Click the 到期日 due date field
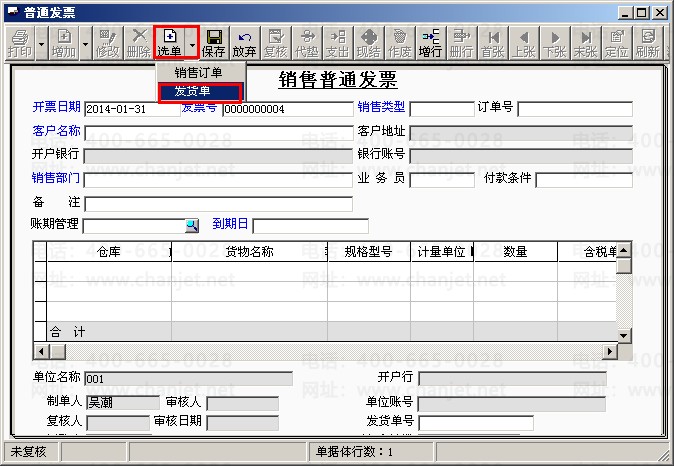This screenshot has width=674, height=466. click(310, 226)
